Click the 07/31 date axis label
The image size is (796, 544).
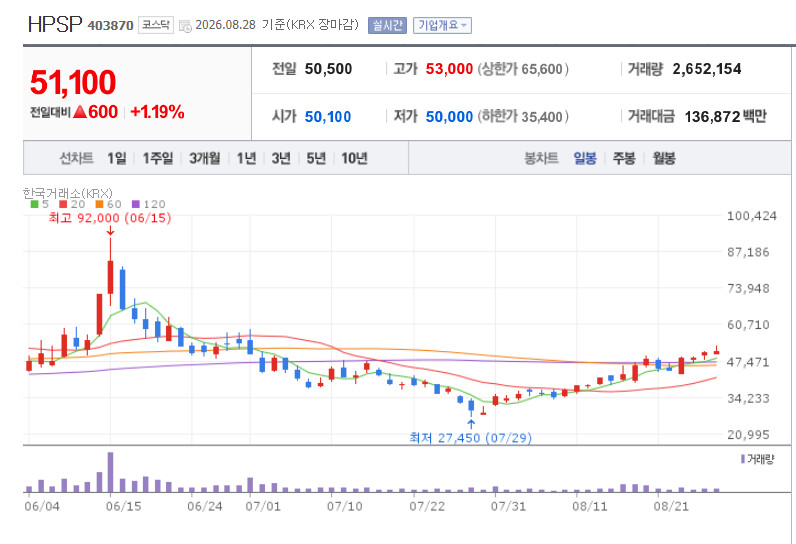pos(508,506)
